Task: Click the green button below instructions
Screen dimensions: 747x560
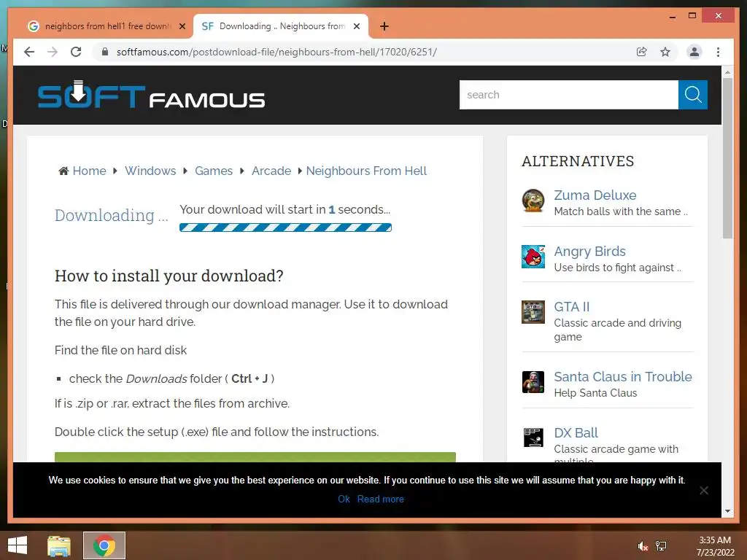Action: [x=255, y=457]
